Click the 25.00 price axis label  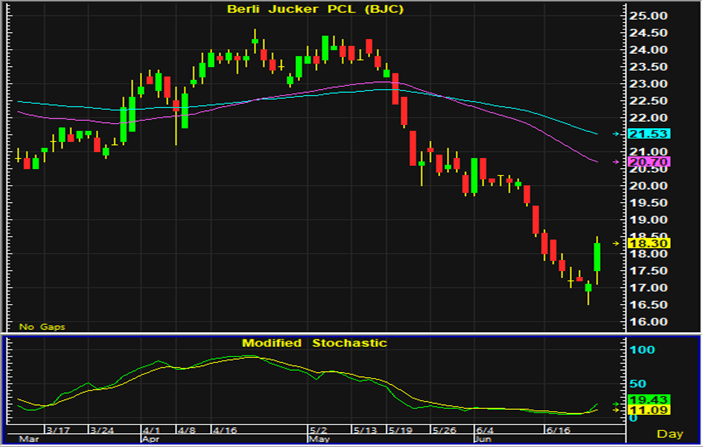648,16
